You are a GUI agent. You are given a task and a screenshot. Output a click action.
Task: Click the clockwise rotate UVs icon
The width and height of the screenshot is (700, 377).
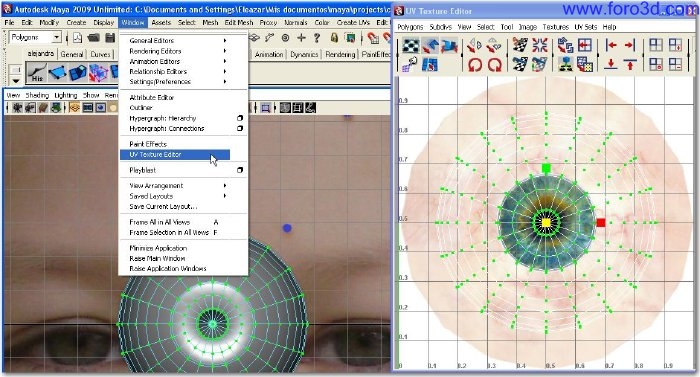click(495, 65)
